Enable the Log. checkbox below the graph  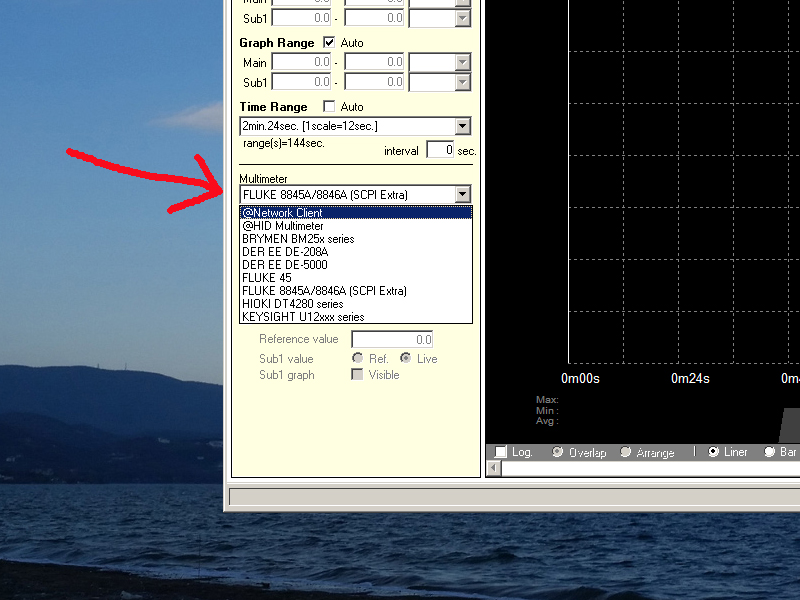point(501,452)
